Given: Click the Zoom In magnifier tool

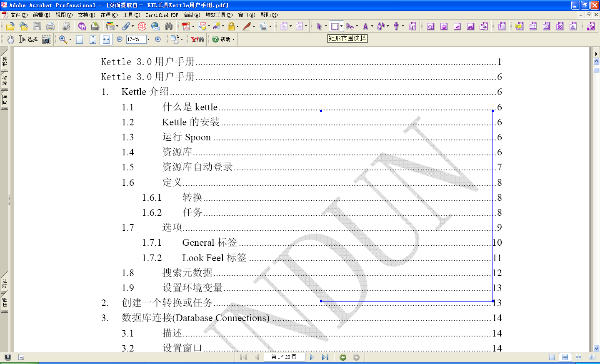Looking at the screenshot, I should click(x=63, y=39).
